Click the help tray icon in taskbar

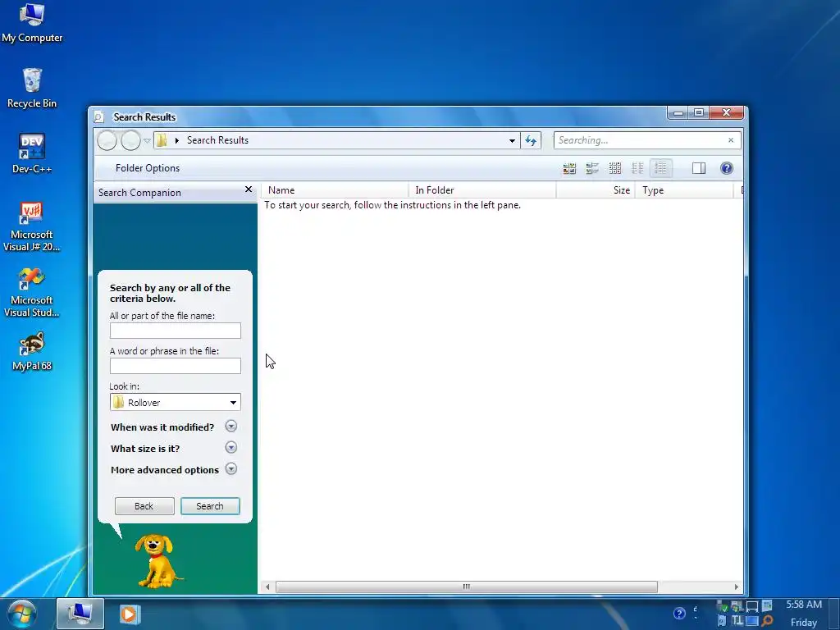(679, 614)
